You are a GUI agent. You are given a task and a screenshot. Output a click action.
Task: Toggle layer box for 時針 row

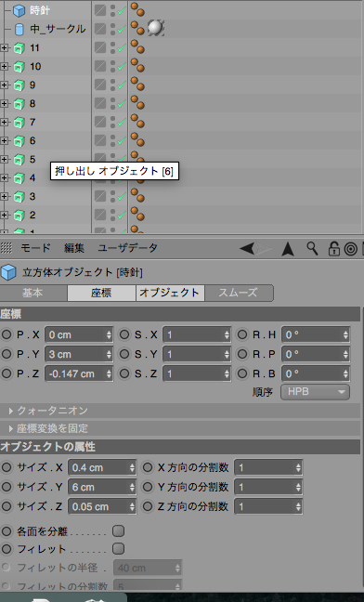100,10
